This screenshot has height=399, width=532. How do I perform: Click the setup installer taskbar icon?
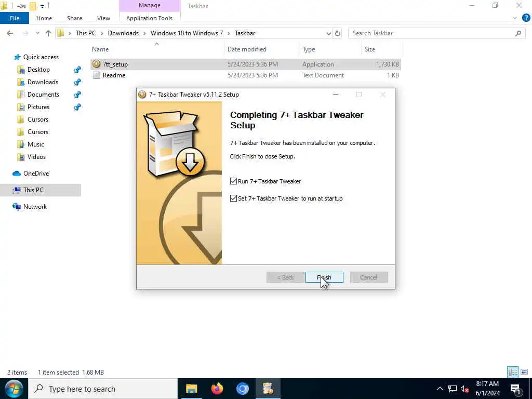pos(268,389)
